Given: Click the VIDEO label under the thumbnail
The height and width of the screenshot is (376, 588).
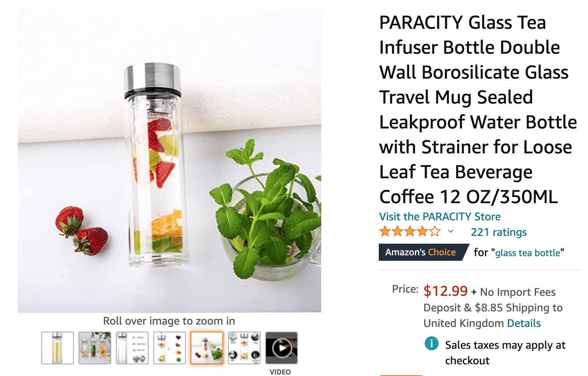Looking at the screenshot, I should click(x=280, y=372).
